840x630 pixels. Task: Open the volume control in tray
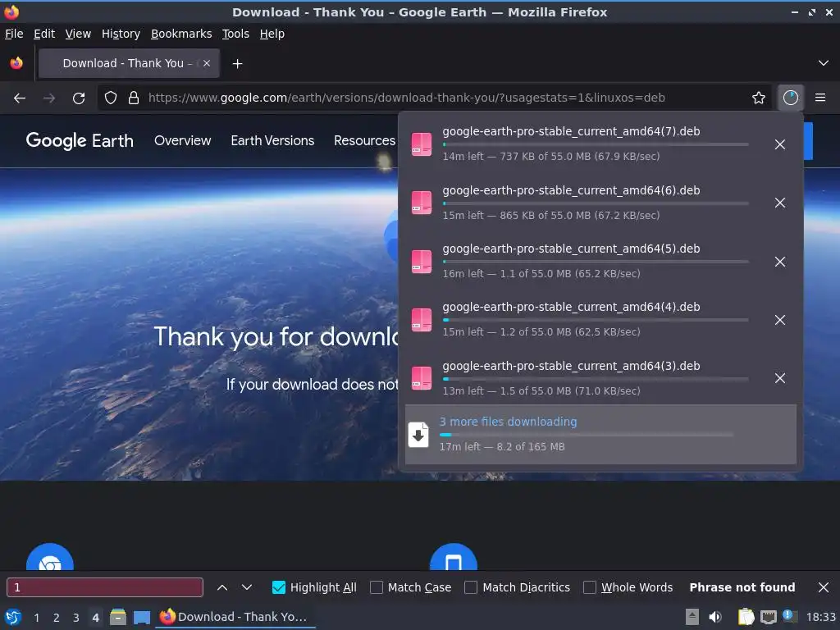point(715,617)
